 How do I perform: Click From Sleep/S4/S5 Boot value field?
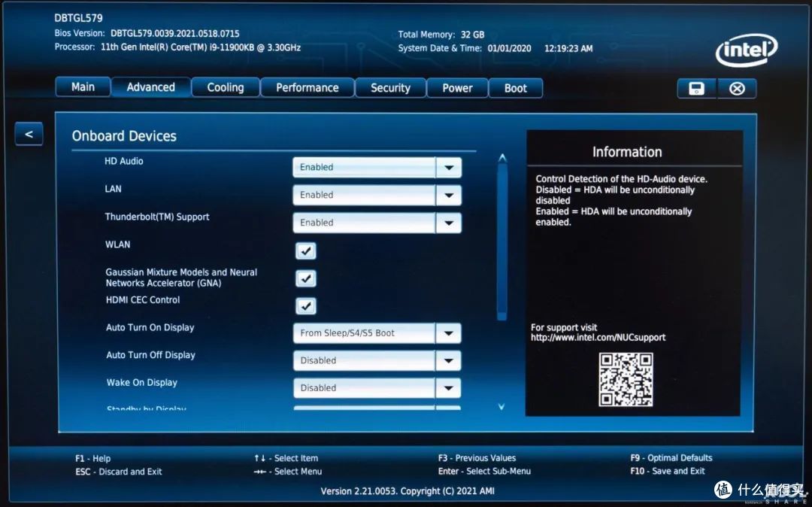pos(364,333)
